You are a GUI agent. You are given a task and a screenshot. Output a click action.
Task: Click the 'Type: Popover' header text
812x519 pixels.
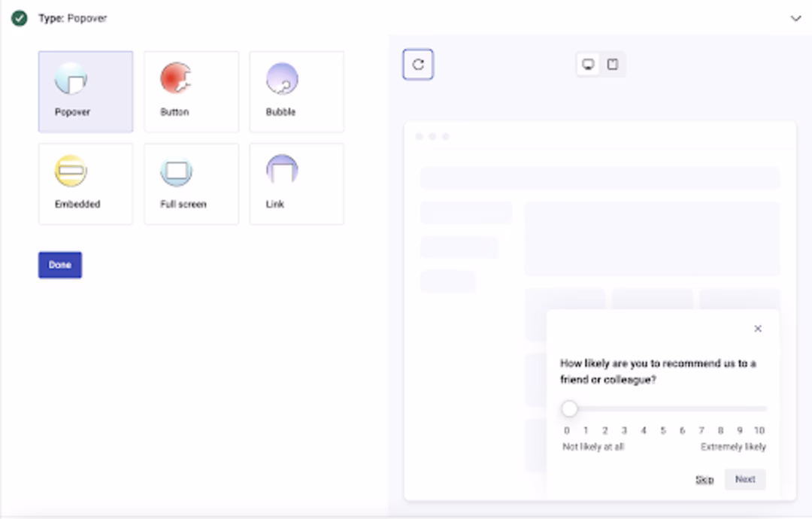coord(72,19)
